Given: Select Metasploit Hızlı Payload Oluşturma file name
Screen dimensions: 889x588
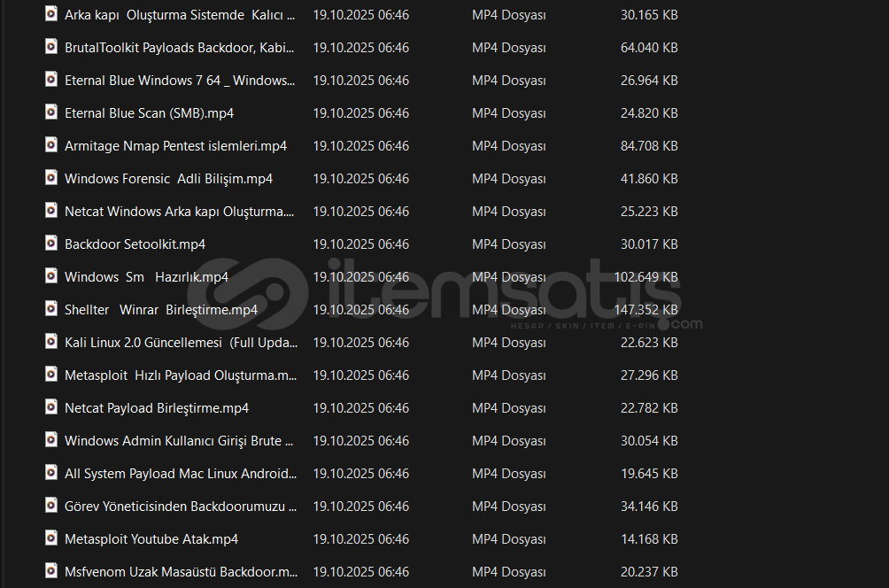Looking at the screenshot, I should (181, 375).
